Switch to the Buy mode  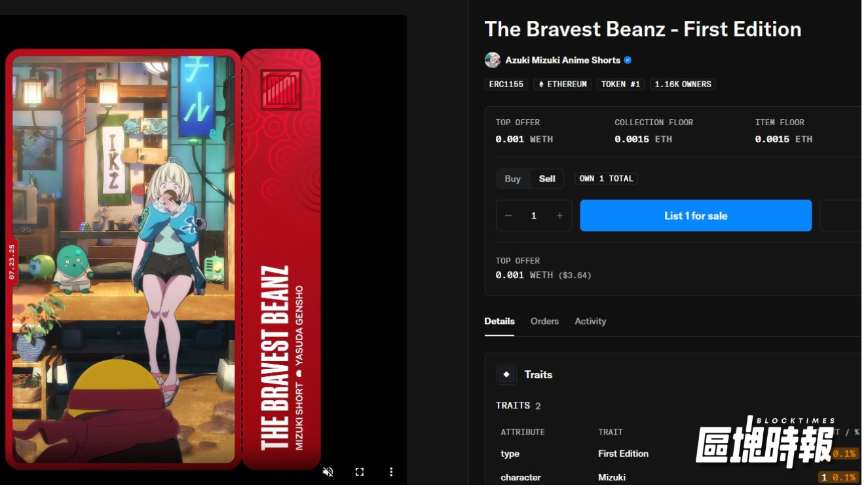point(513,178)
